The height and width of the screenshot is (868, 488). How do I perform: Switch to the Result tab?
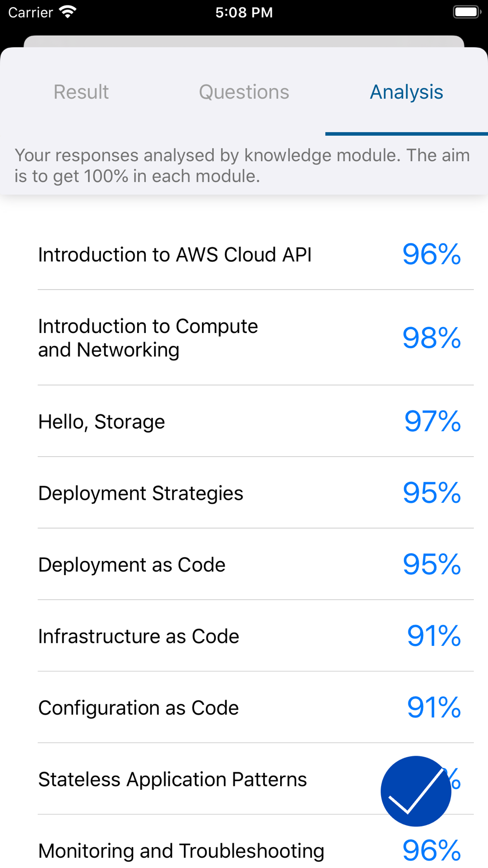(x=81, y=92)
